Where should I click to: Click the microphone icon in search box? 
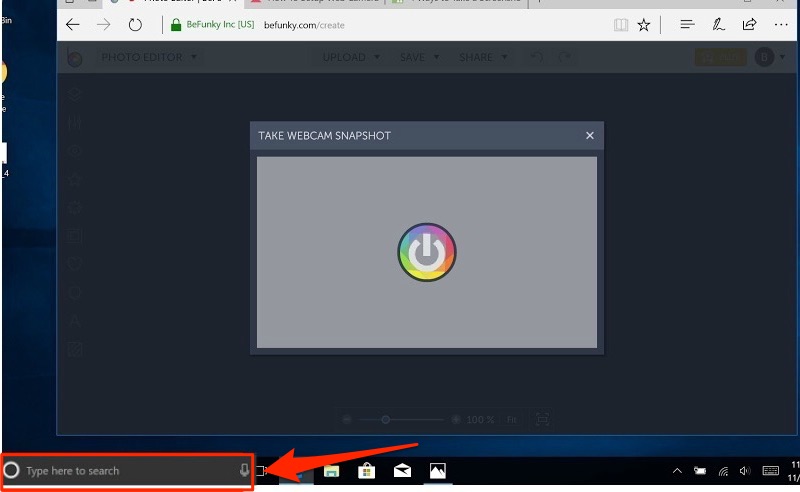(244, 470)
